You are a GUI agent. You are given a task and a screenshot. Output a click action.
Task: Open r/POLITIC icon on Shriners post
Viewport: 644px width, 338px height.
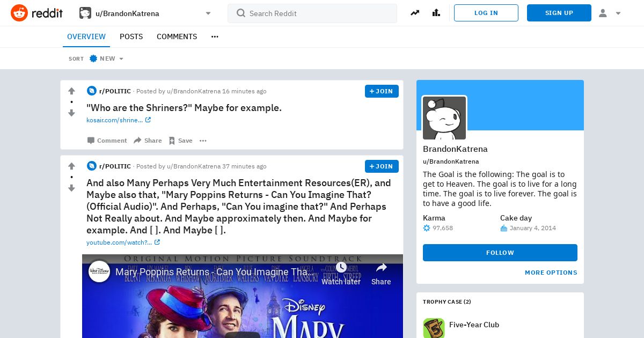pyautogui.click(x=92, y=91)
